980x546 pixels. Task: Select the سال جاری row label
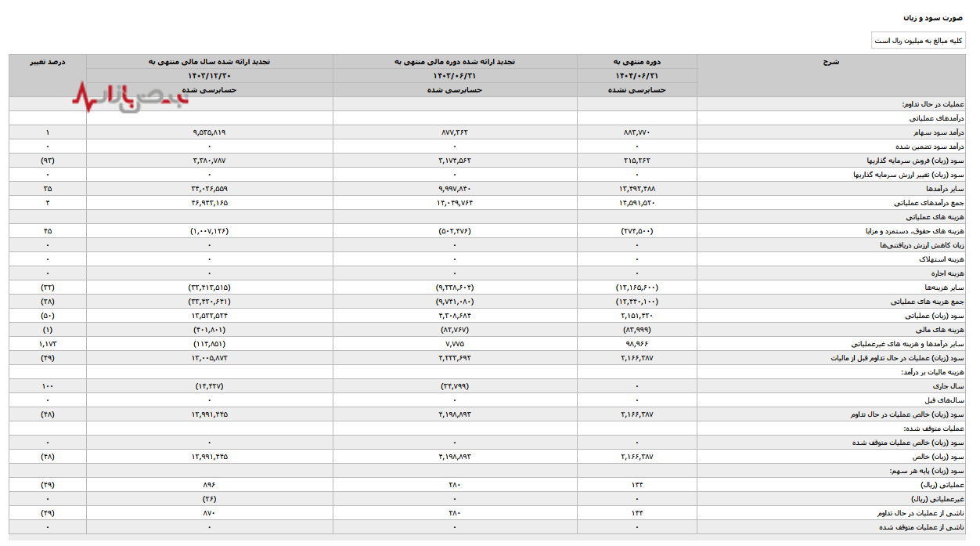tap(952, 386)
